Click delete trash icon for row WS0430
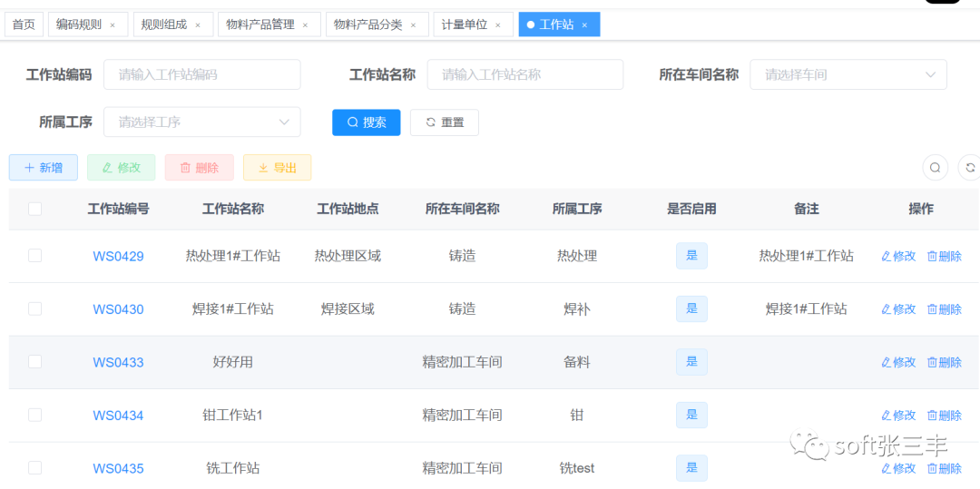The width and height of the screenshot is (980, 489). [x=932, y=309]
